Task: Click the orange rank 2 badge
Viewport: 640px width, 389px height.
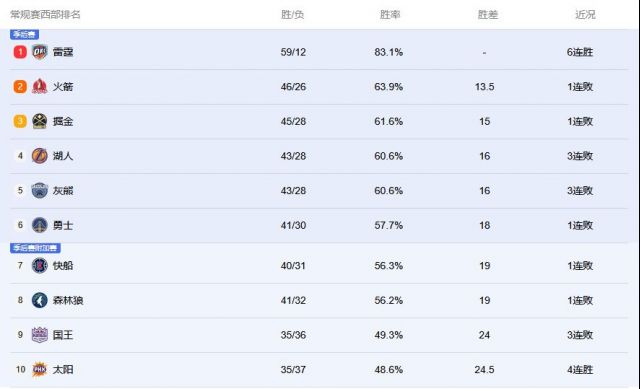Action: point(20,87)
